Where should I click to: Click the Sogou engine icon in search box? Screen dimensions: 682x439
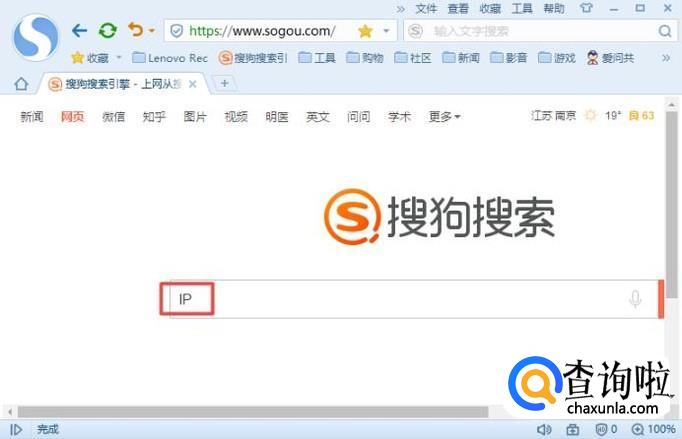[x=415, y=31]
